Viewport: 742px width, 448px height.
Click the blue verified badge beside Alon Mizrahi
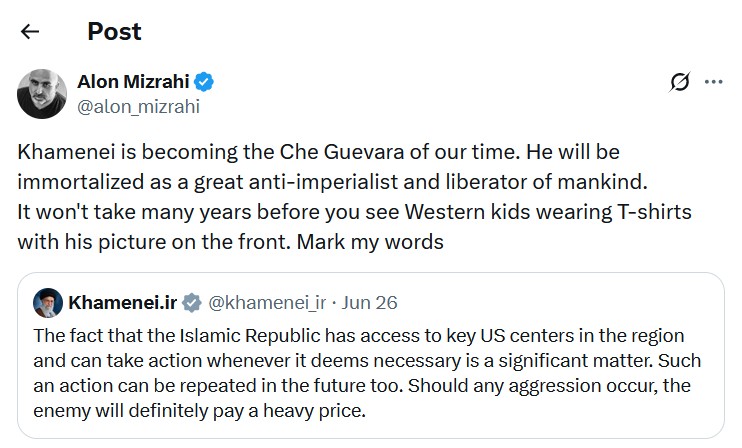[x=204, y=82]
